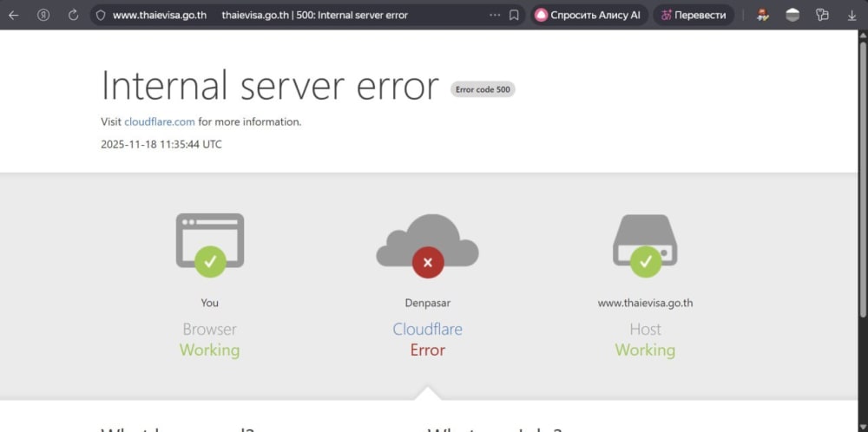Click the page title in address bar
Image resolution: width=868 pixels, height=432 pixels.
tap(314, 16)
